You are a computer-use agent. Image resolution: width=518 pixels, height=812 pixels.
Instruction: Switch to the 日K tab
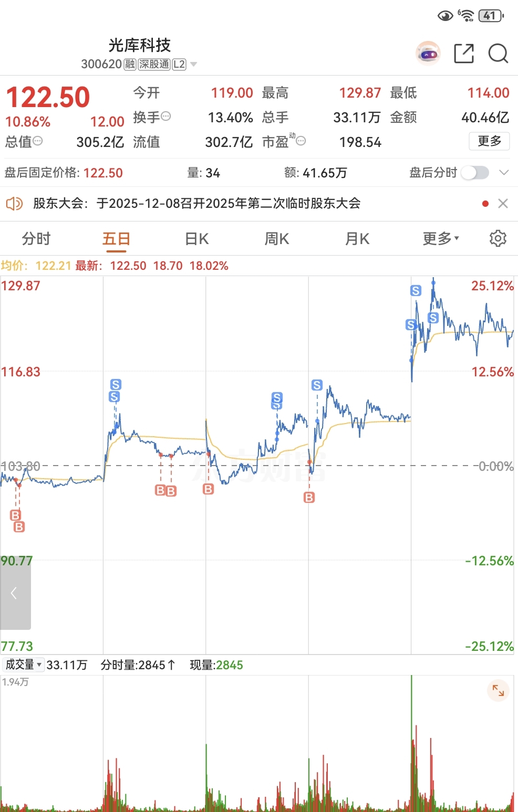point(197,239)
